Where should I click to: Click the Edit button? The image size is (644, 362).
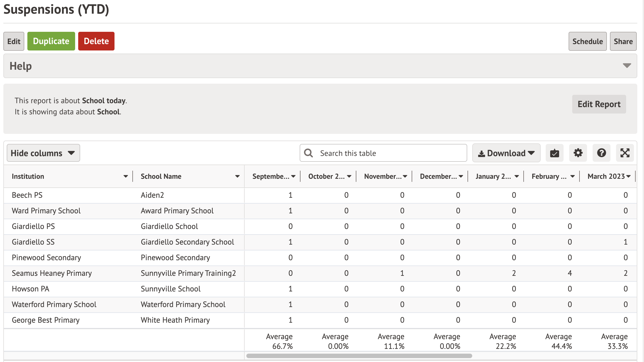click(14, 41)
